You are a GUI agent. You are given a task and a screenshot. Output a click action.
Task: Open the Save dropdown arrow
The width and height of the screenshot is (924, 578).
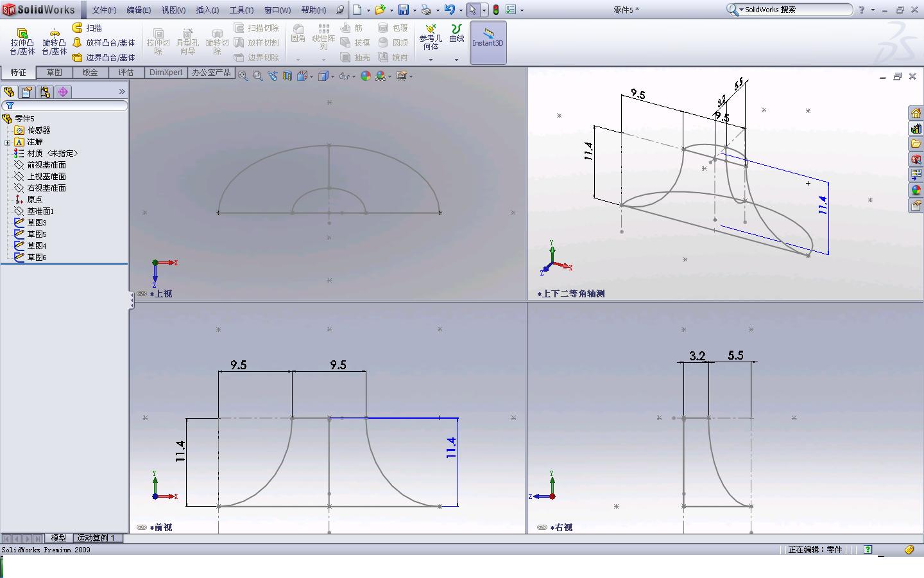(x=415, y=10)
